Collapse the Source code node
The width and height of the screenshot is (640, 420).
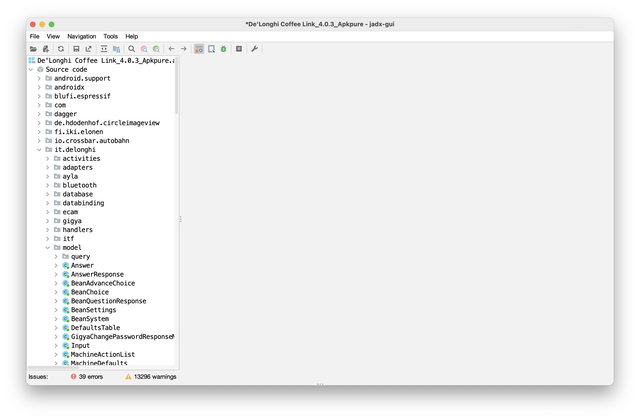(31, 70)
